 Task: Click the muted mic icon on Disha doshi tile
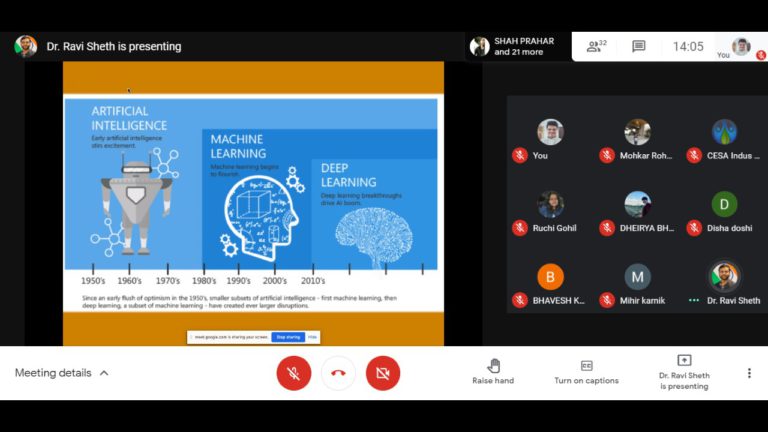[x=694, y=228]
